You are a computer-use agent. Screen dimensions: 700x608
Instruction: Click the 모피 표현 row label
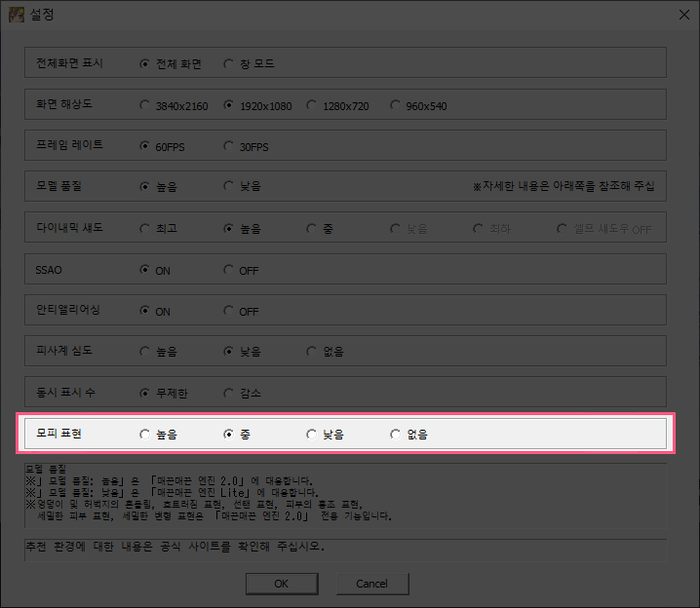(58, 434)
